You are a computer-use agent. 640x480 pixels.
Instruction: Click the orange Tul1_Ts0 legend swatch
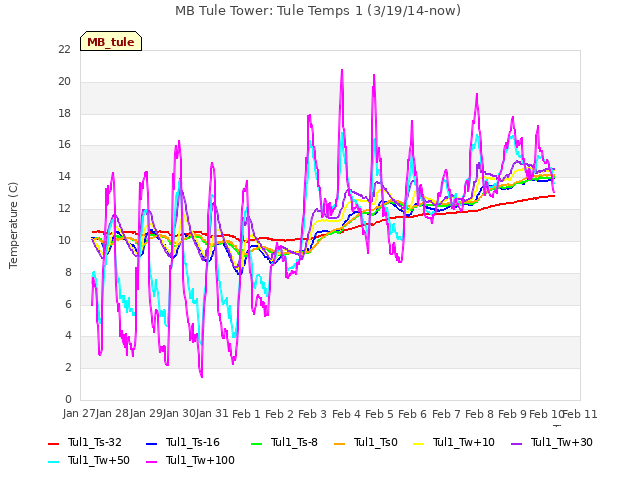340,444
